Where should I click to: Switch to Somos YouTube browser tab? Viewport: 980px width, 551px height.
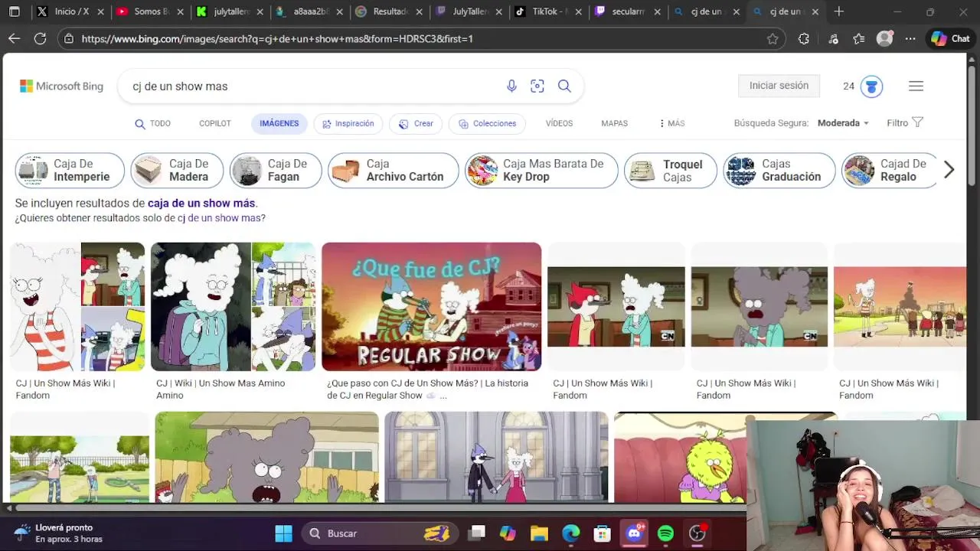coord(149,11)
